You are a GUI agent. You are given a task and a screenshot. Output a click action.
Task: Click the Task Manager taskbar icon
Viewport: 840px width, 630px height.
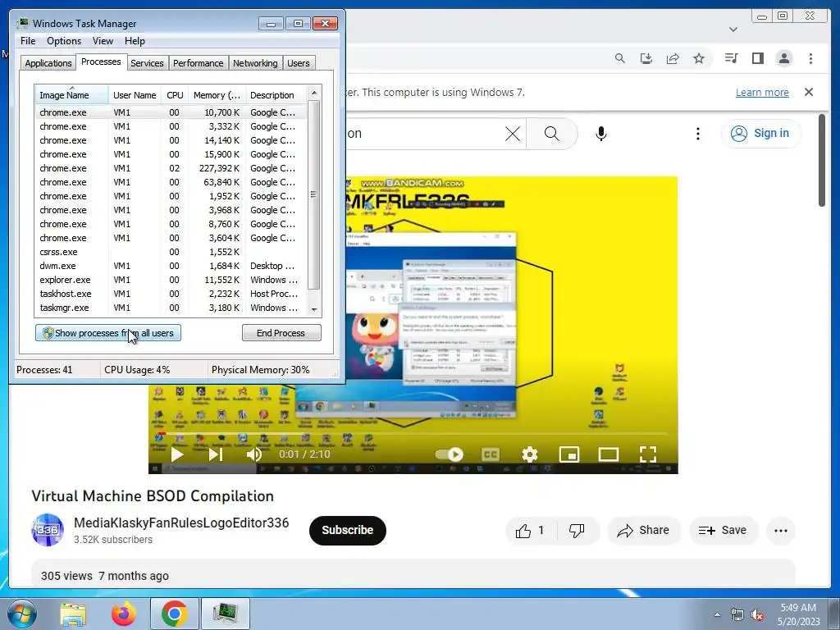coord(226,614)
